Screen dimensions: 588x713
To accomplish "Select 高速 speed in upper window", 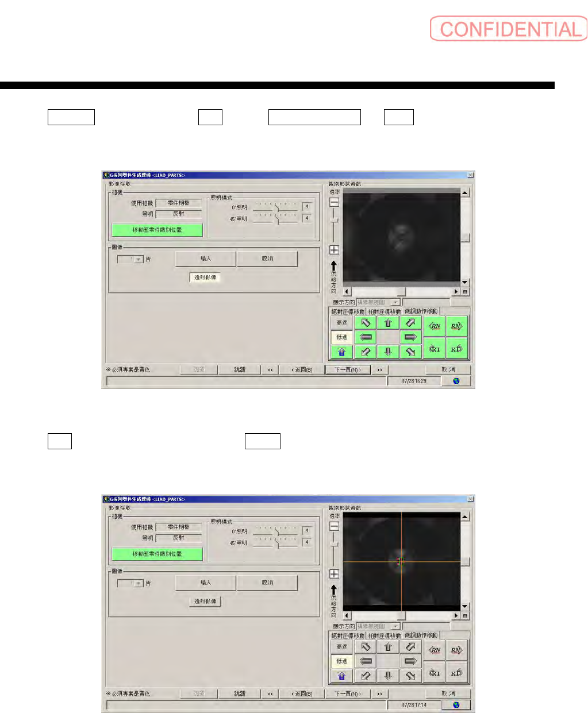I will point(342,323).
